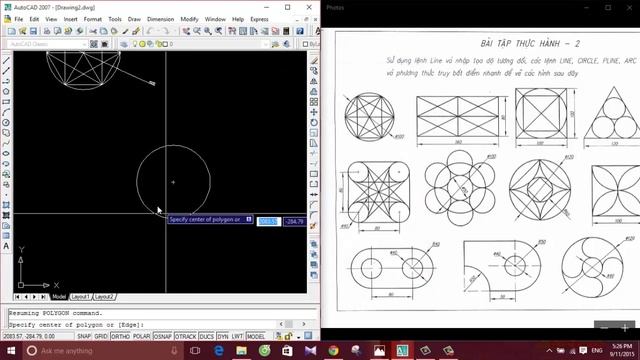Toggle OSNAP object snap
The width and height of the screenshot is (640, 360).
pyautogui.click(x=162, y=336)
